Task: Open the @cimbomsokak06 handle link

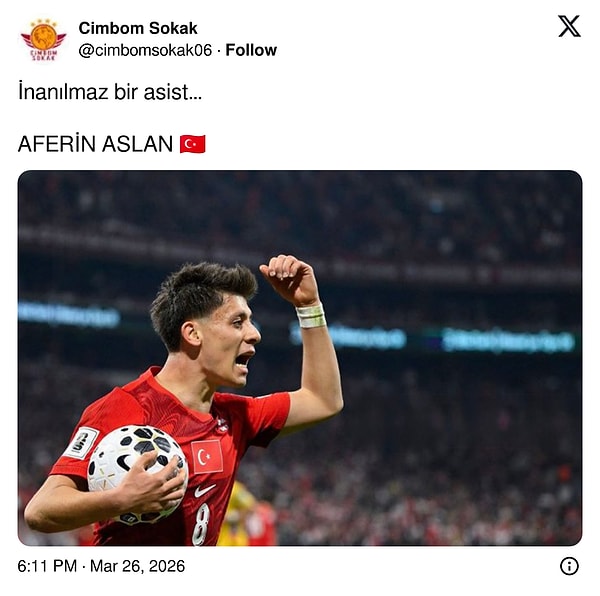Action: point(145,50)
